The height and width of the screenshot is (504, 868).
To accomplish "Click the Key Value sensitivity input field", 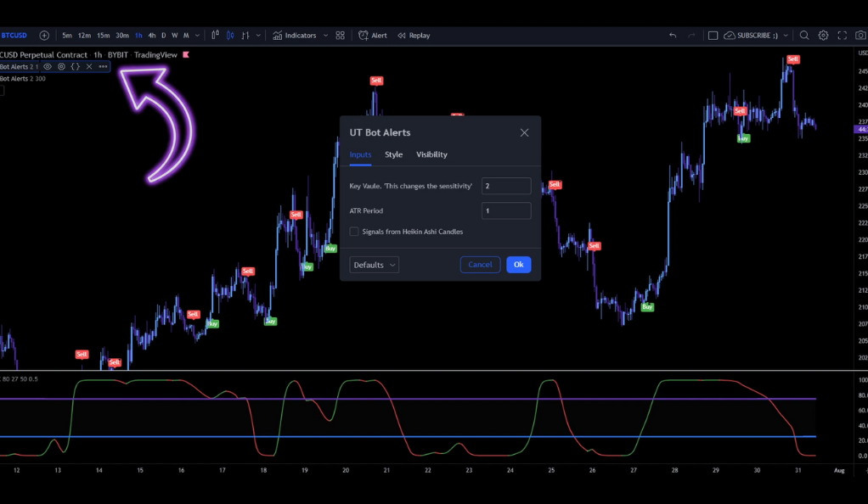I will click(x=506, y=186).
